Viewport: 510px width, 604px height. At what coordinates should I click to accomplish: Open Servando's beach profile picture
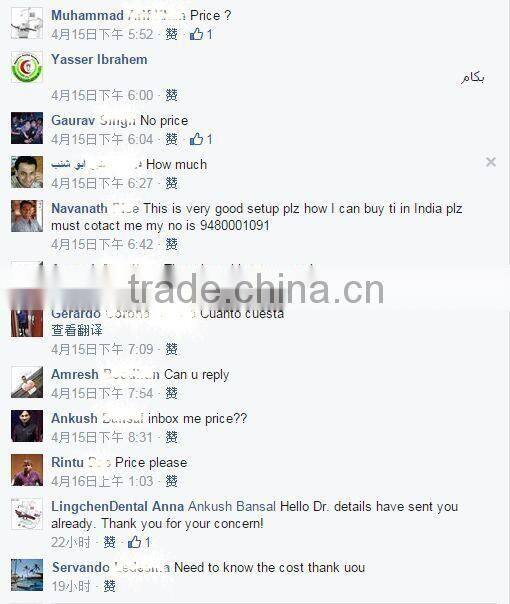tap(27, 575)
